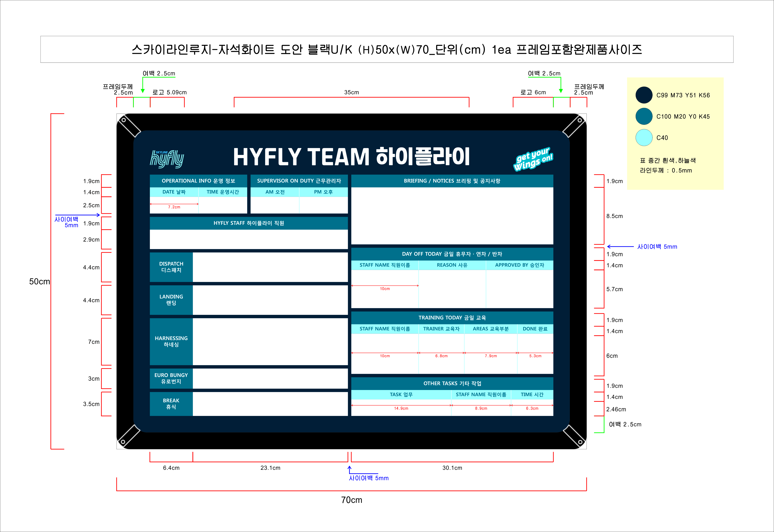Pick the light cyan C40 swatch
This screenshot has height=532, width=774.
(x=644, y=138)
